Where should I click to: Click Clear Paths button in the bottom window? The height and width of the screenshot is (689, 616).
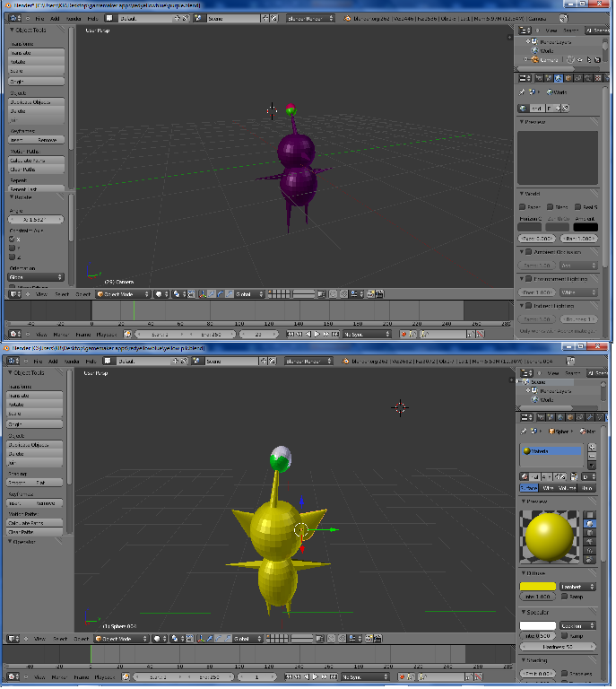pyautogui.click(x=35, y=532)
